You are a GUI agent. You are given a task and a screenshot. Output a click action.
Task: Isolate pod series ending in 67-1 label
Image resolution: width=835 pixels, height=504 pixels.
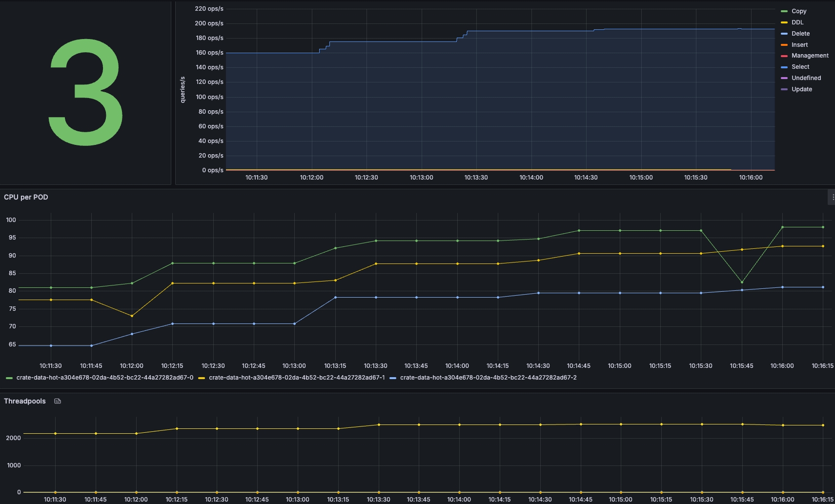(x=297, y=378)
